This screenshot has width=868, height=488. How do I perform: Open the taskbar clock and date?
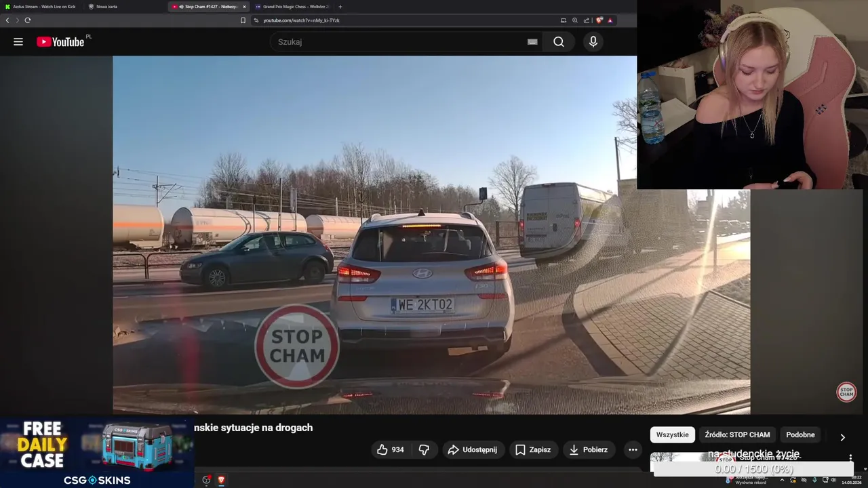(852, 480)
